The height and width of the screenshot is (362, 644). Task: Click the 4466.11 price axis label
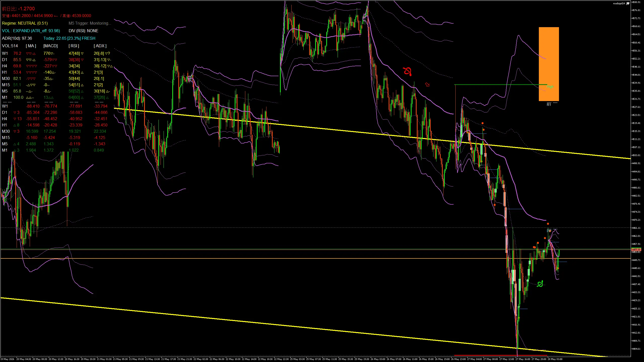(x=637, y=228)
